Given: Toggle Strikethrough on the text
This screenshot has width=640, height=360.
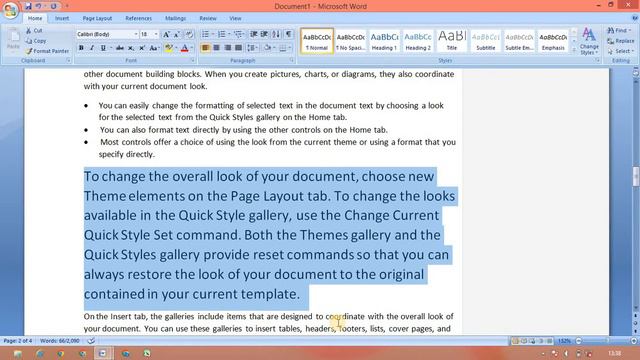Looking at the screenshot, I should 120,48.
